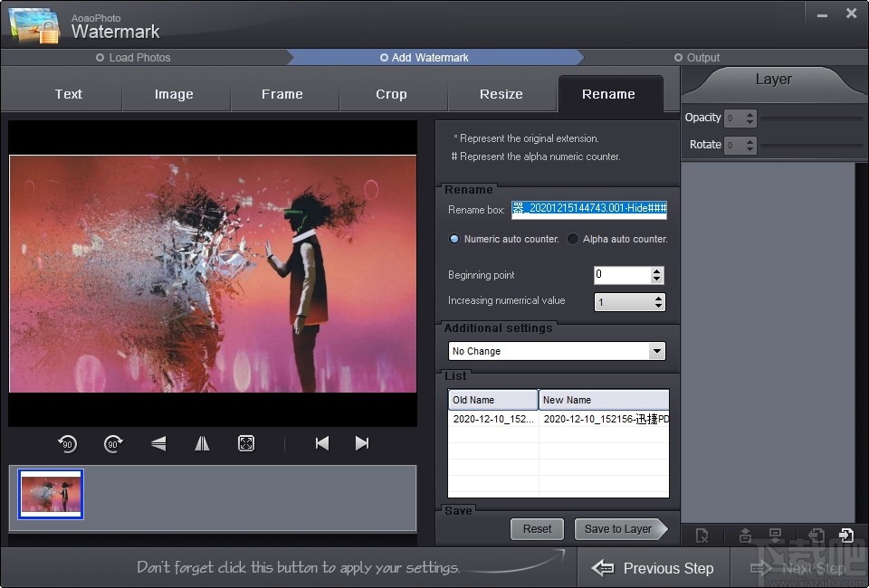Viewport: 869px width, 588px height.
Task: Click the delete layer icon
Action: tap(702, 536)
